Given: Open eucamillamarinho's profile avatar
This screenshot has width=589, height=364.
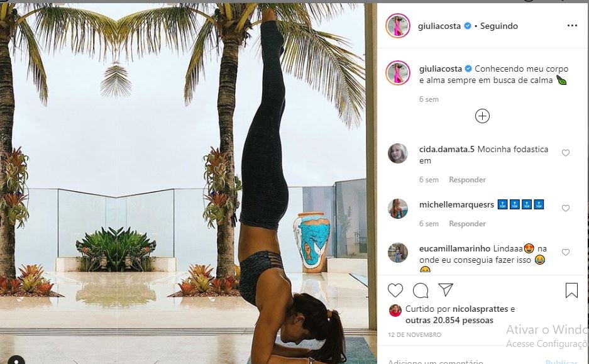Looking at the screenshot, I should 398,253.
